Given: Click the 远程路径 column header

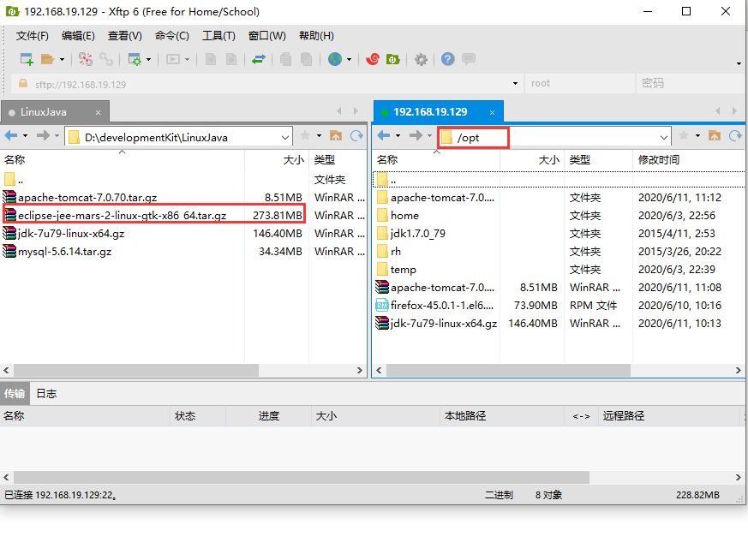Looking at the screenshot, I should (x=669, y=415).
